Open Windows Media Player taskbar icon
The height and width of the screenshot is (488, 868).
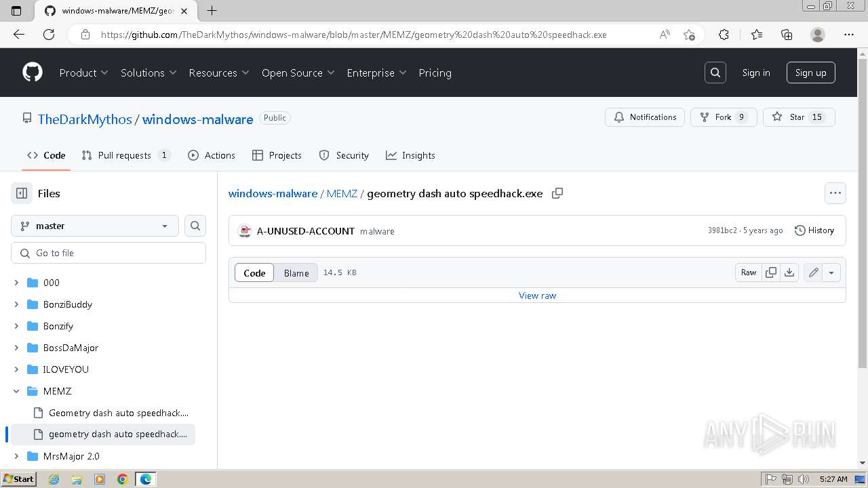pyautogui.click(x=100, y=479)
